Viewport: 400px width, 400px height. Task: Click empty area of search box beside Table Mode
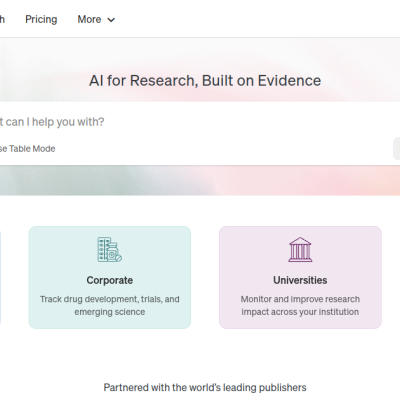223,149
